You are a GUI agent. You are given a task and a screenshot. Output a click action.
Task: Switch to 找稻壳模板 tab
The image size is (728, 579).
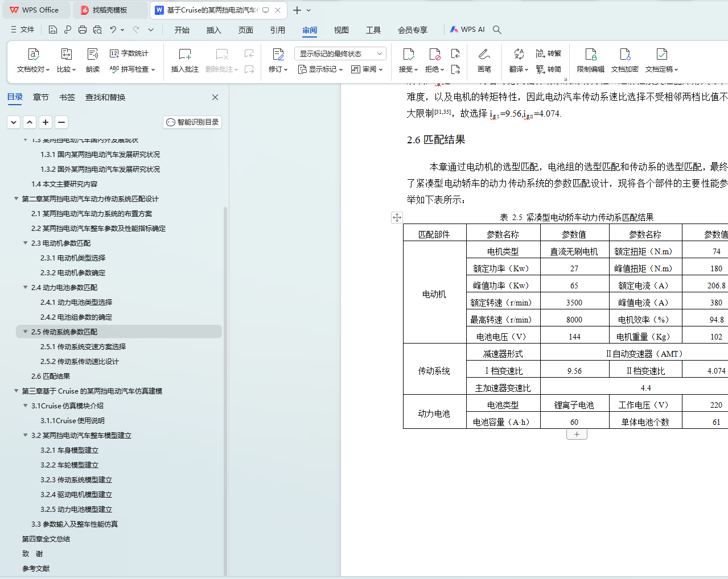click(110, 10)
